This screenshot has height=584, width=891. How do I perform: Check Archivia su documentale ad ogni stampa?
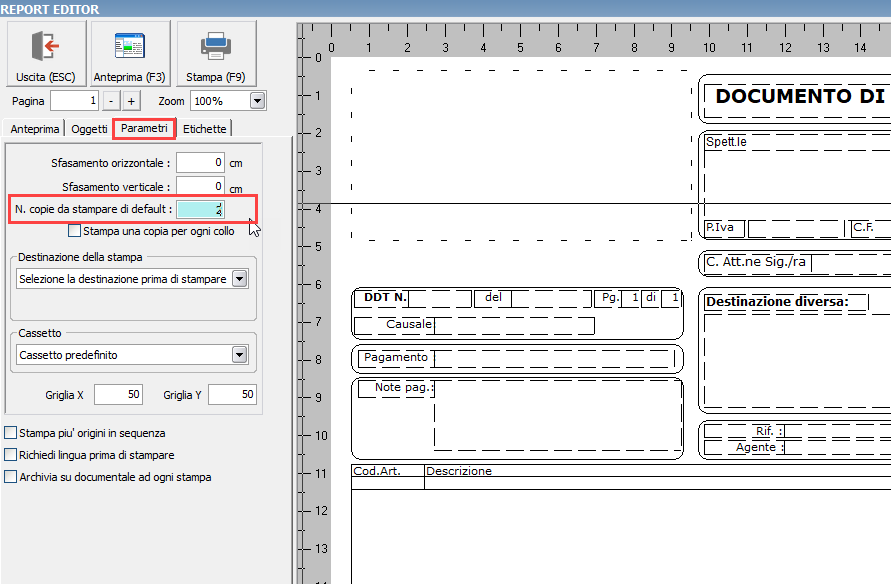(11, 477)
